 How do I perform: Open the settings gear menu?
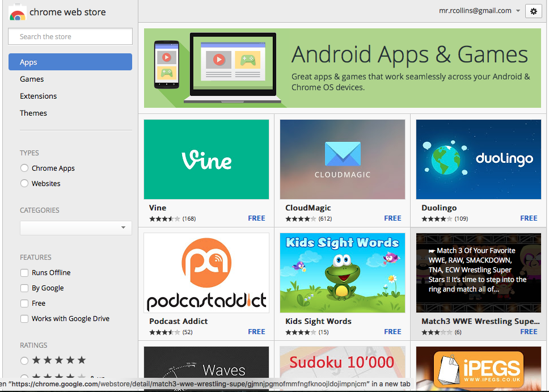click(x=534, y=11)
